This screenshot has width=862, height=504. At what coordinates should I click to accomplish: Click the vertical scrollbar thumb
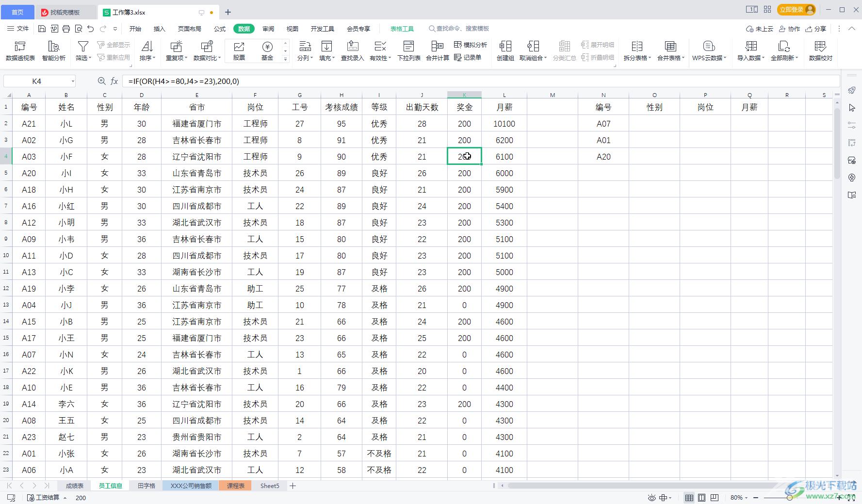click(x=837, y=143)
